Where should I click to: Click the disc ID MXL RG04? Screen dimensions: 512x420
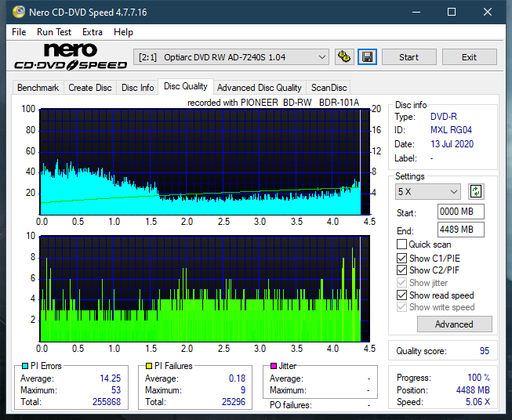451,130
